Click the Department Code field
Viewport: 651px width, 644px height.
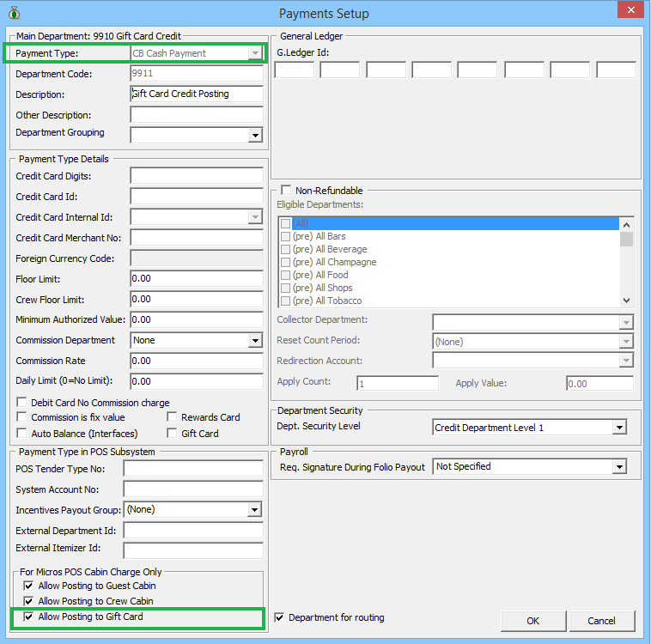click(197, 74)
